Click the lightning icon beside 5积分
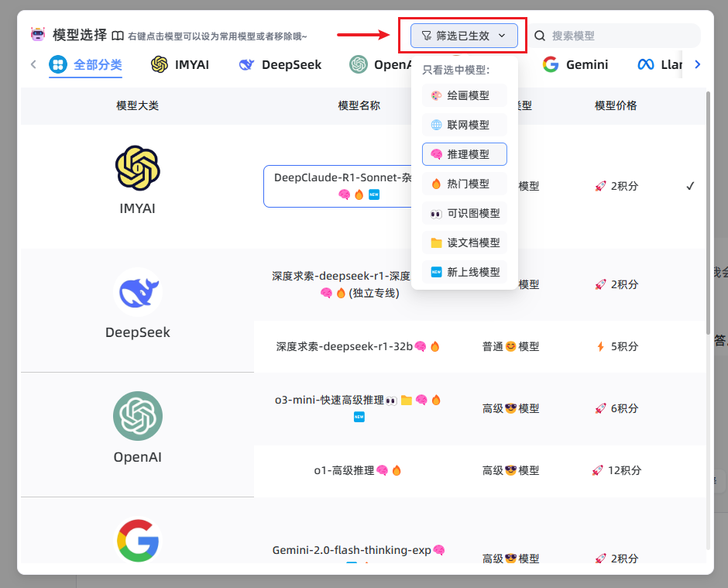Screen dimensions: 728x588 tap(600, 346)
